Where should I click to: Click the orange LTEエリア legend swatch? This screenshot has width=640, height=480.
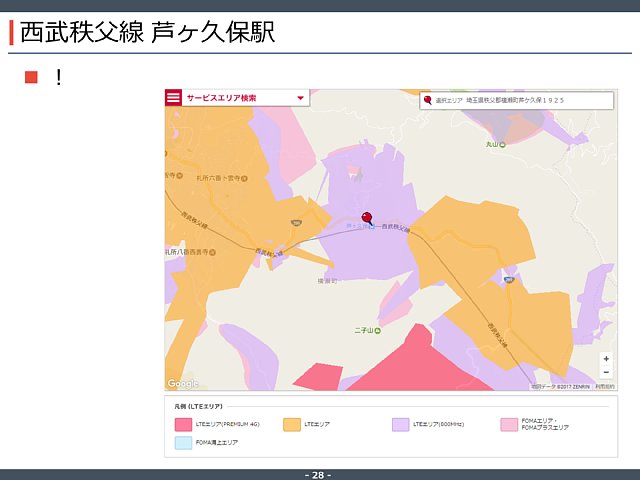point(292,424)
